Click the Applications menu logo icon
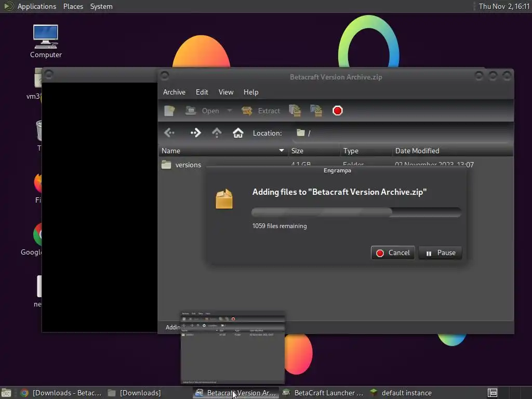Image resolution: width=532 pixels, height=399 pixels. pyautogui.click(x=8, y=6)
